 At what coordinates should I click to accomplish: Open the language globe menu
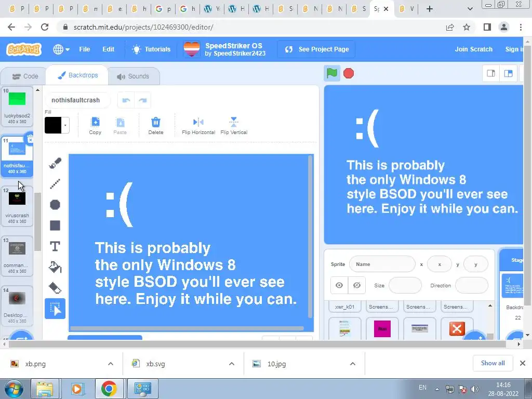61,49
